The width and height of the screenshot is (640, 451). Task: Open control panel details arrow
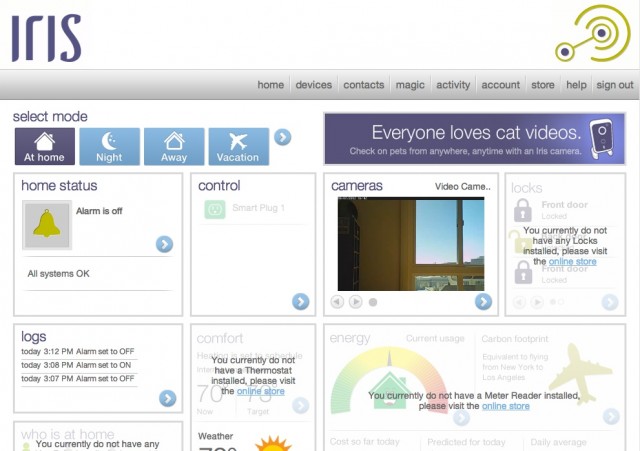point(300,302)
